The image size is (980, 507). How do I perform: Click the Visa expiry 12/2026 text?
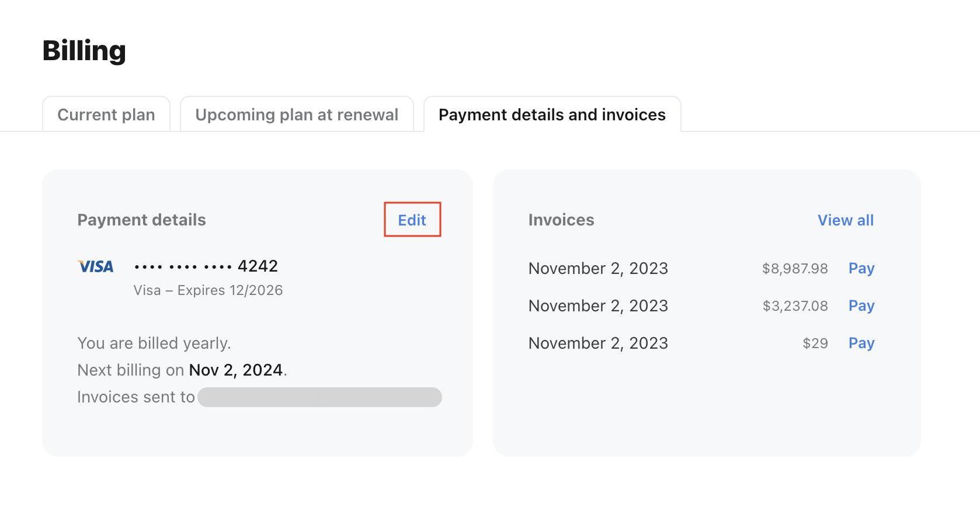(x=208, y=290)
